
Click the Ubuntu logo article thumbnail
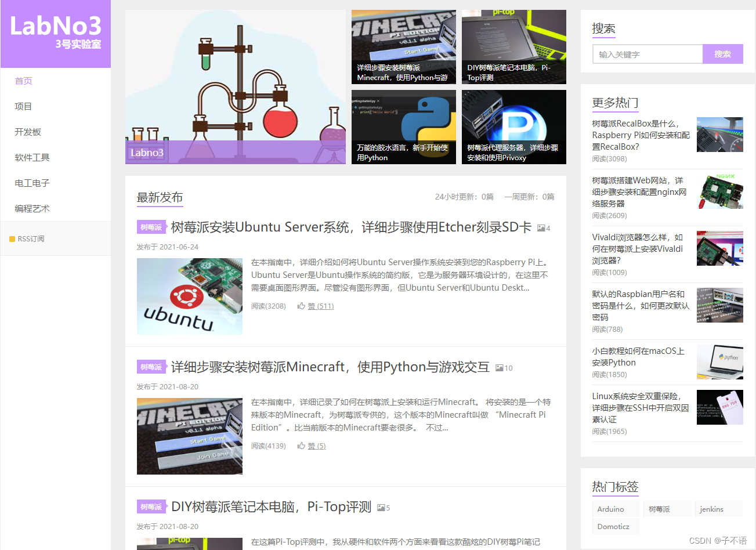pos(190,296)
